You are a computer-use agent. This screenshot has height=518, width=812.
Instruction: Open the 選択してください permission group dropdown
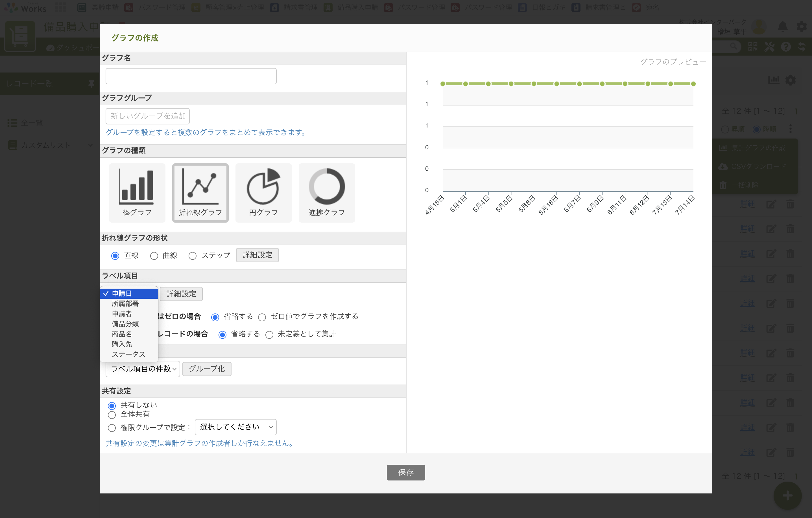(236, 427)
